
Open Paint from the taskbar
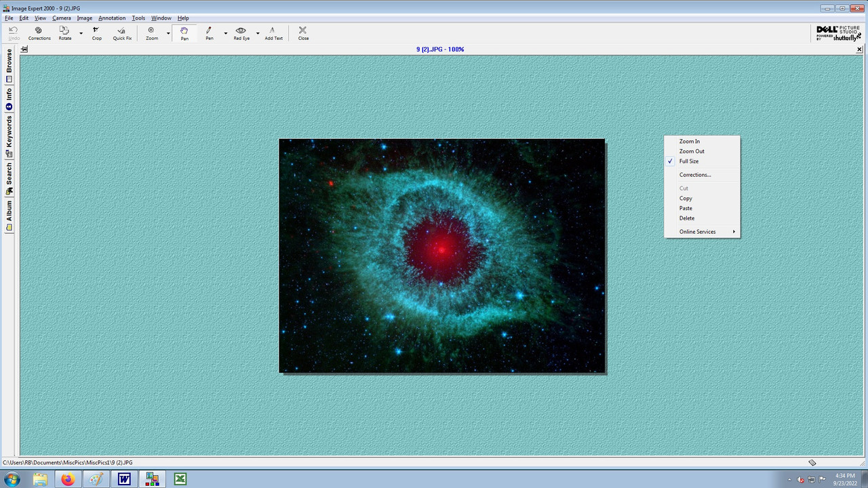[96, 479]
